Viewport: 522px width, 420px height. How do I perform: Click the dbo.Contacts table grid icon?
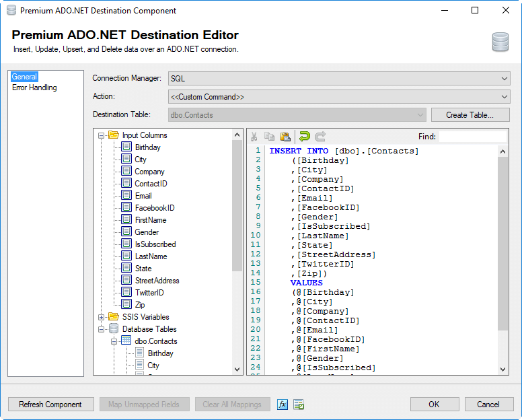point(126,341)
